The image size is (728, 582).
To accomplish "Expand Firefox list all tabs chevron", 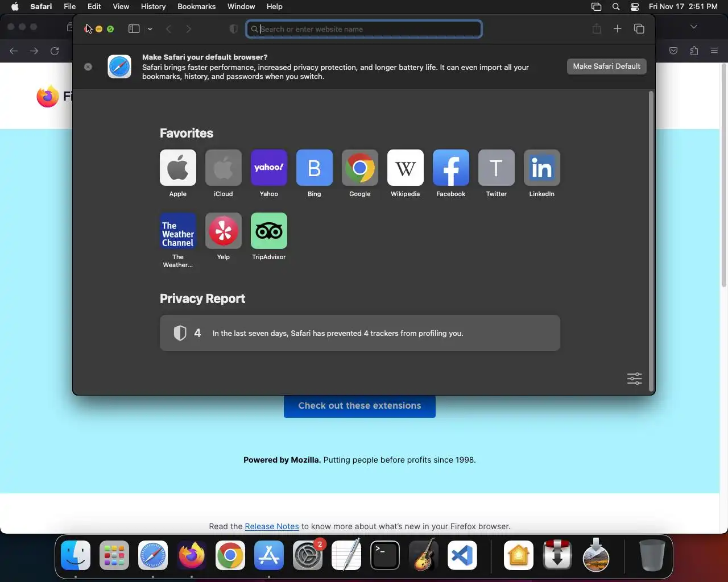I will (x=693, y=27).
